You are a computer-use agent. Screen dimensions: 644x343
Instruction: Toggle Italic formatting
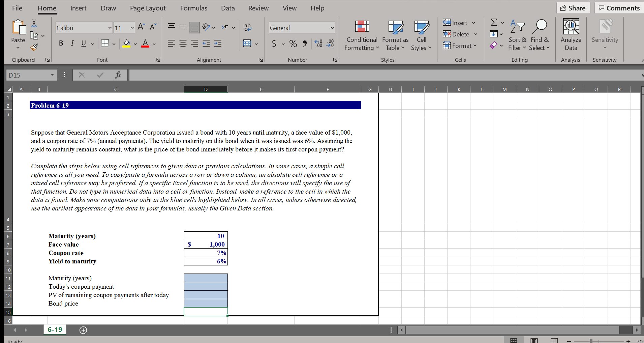(x=72, y=43)
